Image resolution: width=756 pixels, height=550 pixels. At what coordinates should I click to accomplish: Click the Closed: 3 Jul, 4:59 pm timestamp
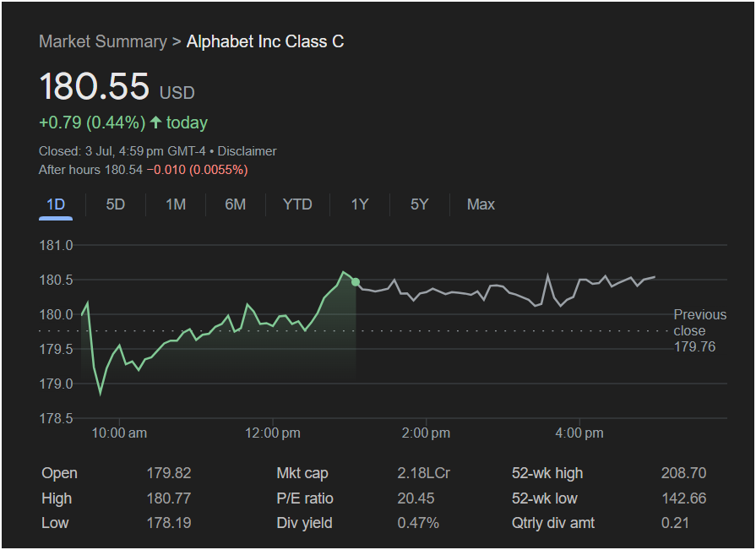tap(122, 151)
